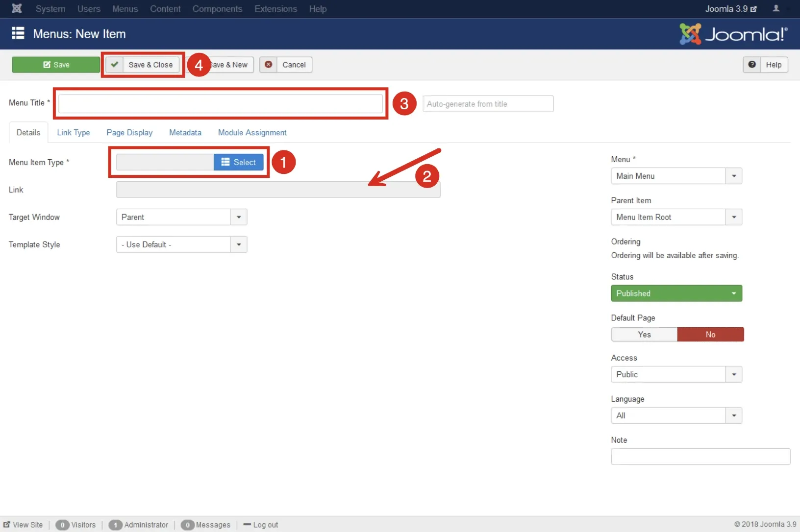The height and width of the screenshot is (532, 800).
Task: Click into the Menu Title field
Action: (x=221, y=104)
